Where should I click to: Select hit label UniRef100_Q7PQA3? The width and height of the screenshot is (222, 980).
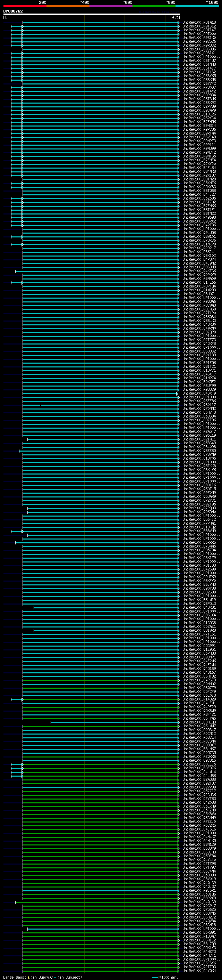click(199, 508)
